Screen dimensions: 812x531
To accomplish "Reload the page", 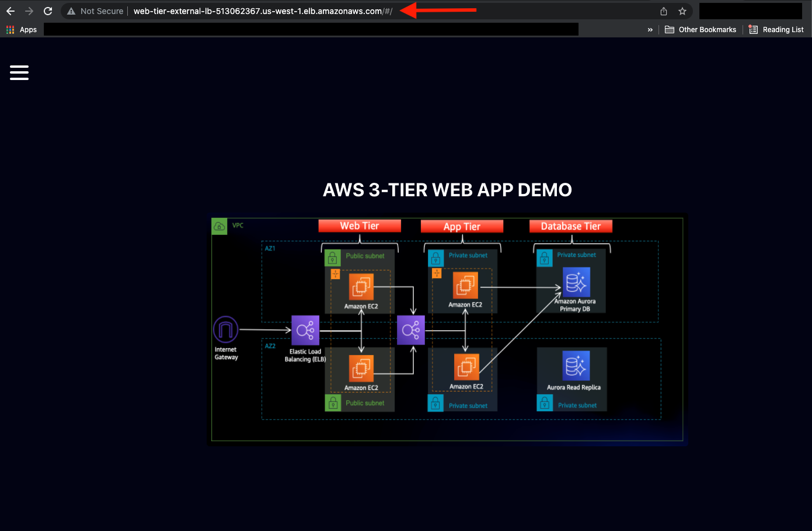I will 48,11.
